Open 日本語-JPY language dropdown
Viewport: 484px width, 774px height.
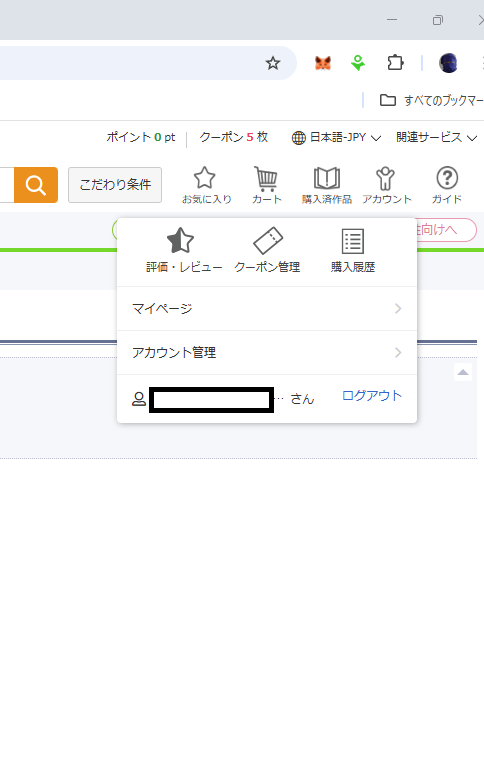(x=336, y=137)
